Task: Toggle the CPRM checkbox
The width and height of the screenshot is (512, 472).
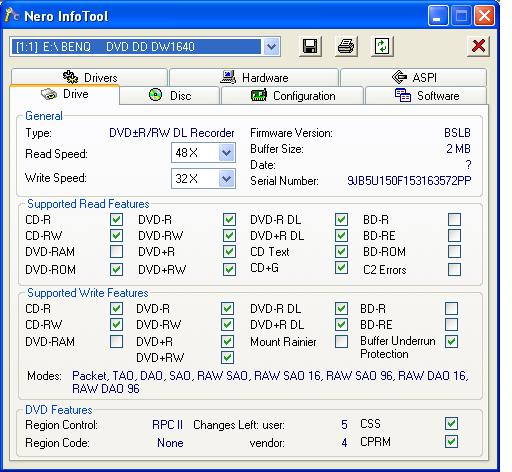Action: [x=451, y=442]
